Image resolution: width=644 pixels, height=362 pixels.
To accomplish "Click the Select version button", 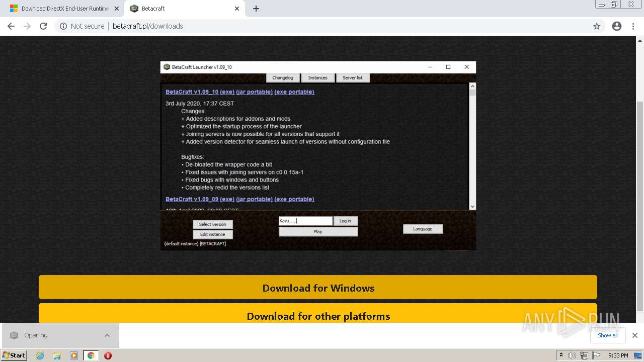I will coord(212,224).
